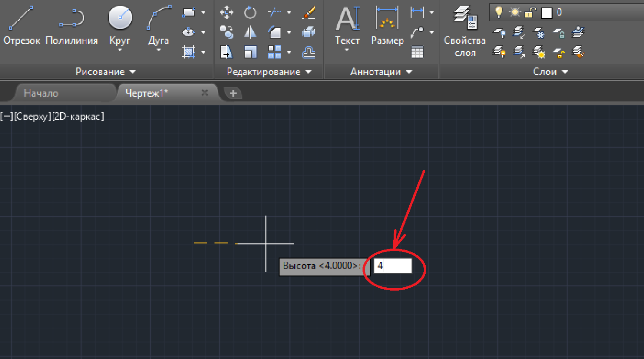Open the [Сверху] view control menu
Viewport: 644px width, 359px height.
tap(33, 117)
